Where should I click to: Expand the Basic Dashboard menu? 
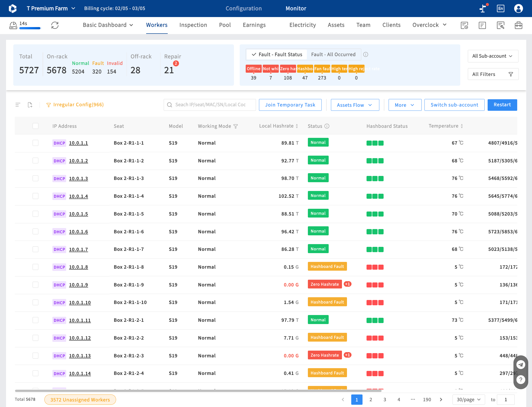(108, 25)
